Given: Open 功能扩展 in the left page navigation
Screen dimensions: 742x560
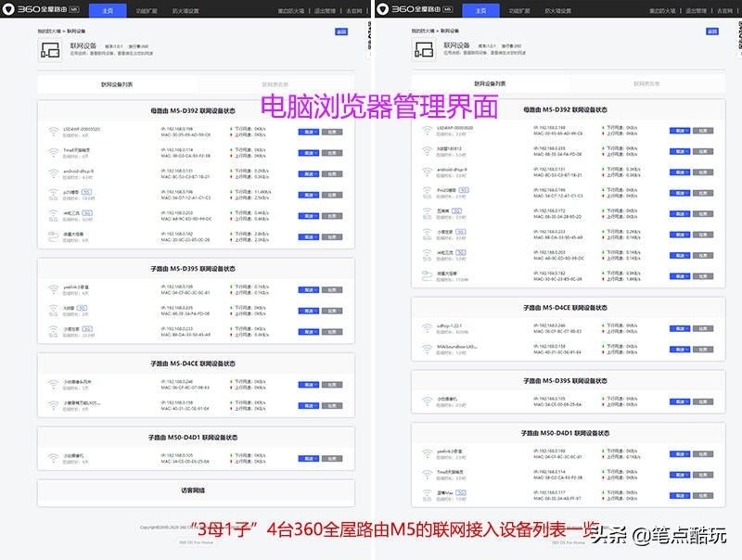Looking at the screenshot, I should pyautogui.click(x=147, y=11).
